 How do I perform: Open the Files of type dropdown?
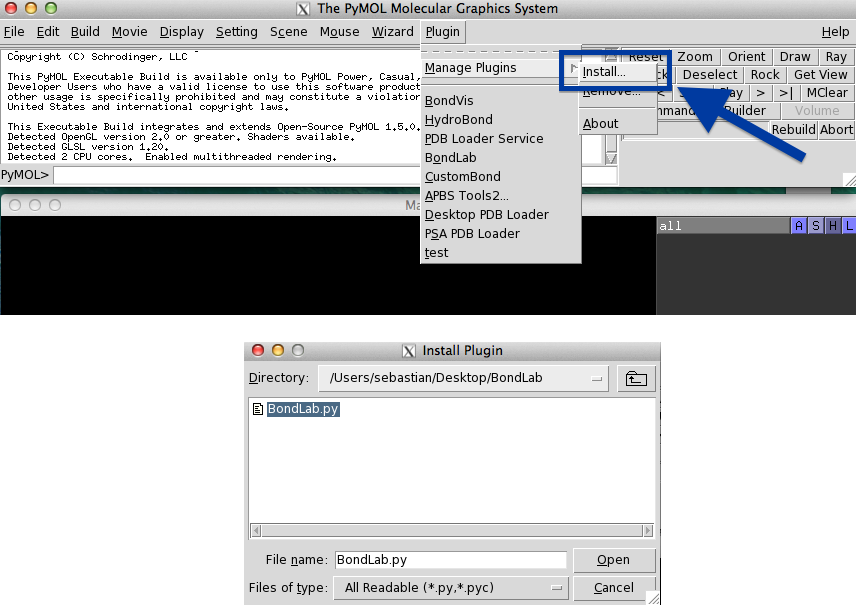click(450, 588)
